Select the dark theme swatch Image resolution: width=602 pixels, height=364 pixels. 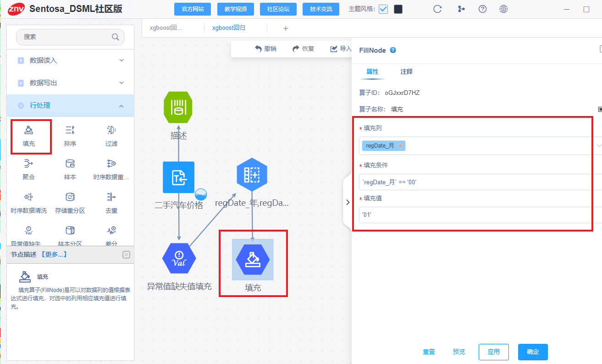tap(398, 9)
